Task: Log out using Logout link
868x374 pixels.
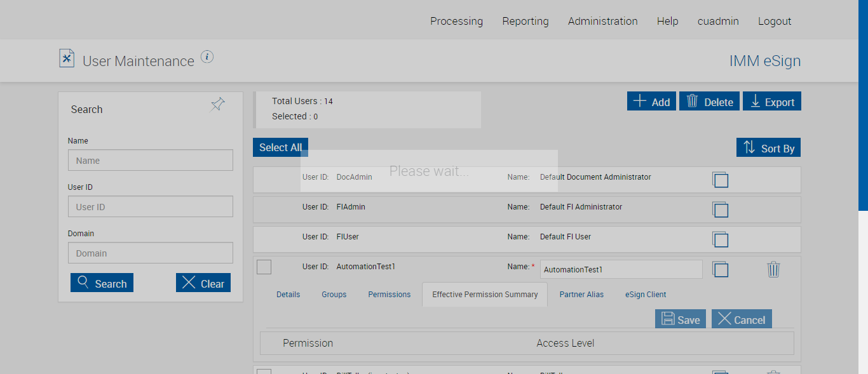Action: coord(775,21)
